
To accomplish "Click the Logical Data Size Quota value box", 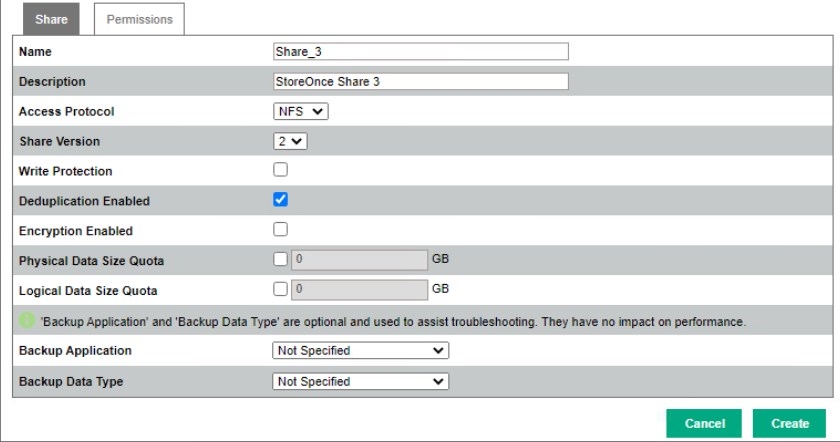I will [x=359, y=290].
